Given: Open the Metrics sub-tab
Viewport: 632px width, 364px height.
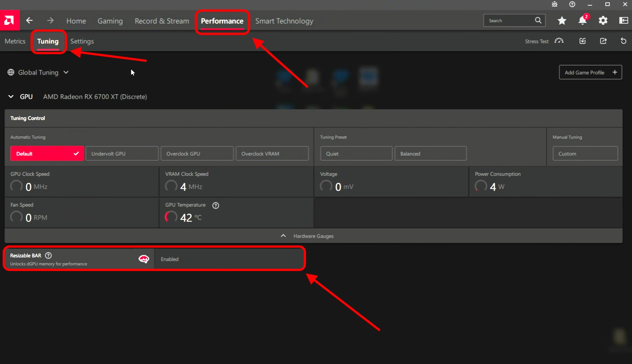Looking at the screenshot, I should [15, 41].
